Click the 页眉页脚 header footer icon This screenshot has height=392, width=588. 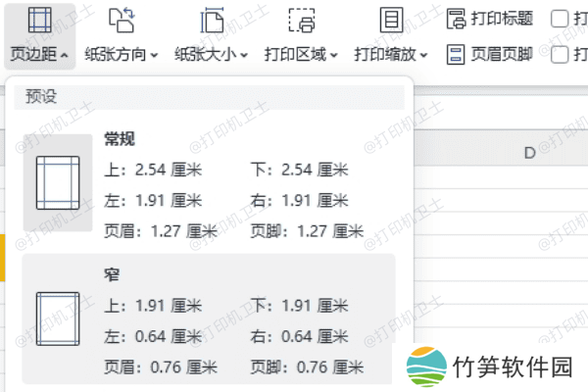click(x=456, y=55)
